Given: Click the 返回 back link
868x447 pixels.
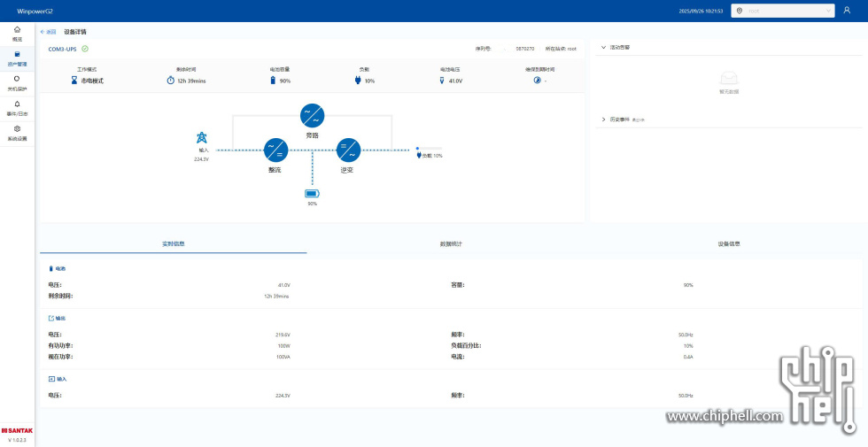Looking at the screenshot, I should pyautogui.click(x=49, y=31).
